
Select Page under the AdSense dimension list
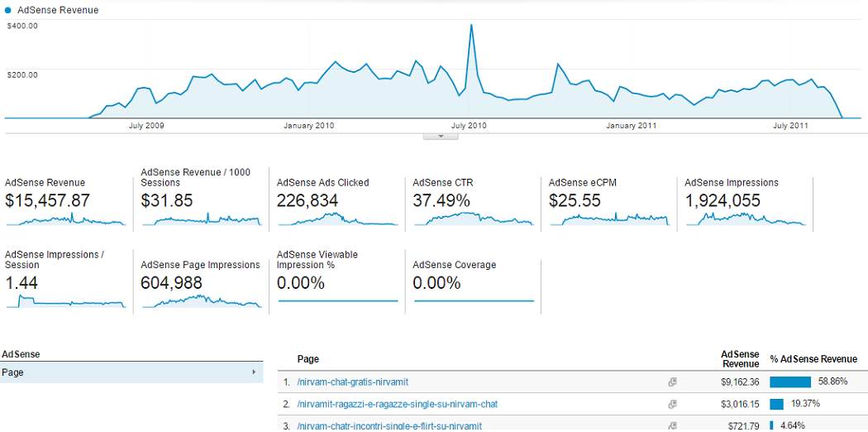(x=13, y=372)
